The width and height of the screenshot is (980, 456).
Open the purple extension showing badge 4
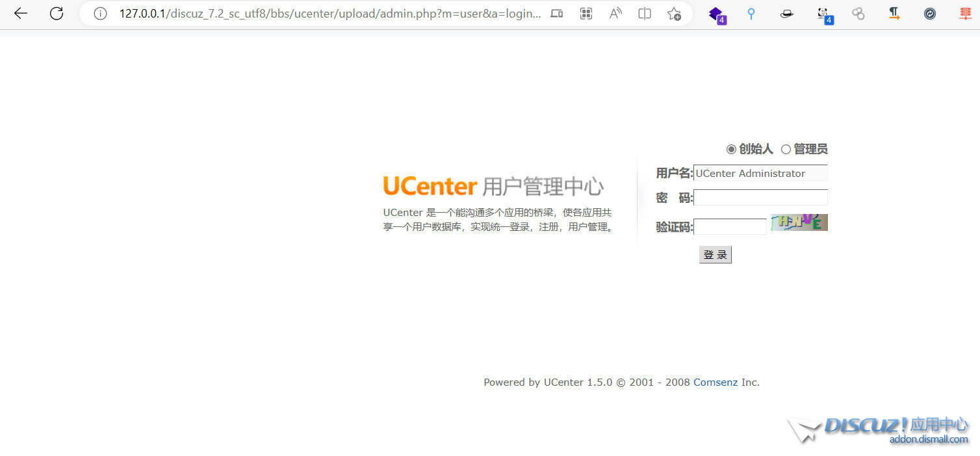(x=717, y=13)
